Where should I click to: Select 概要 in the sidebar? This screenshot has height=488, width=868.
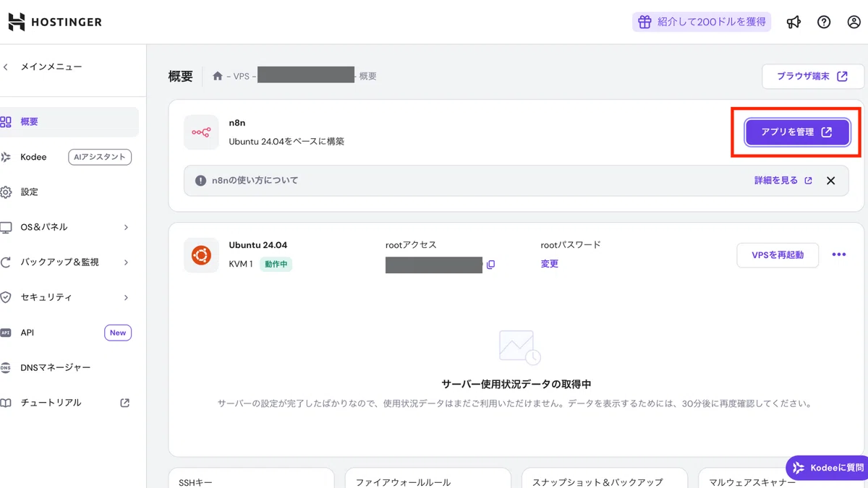[69, 121]
